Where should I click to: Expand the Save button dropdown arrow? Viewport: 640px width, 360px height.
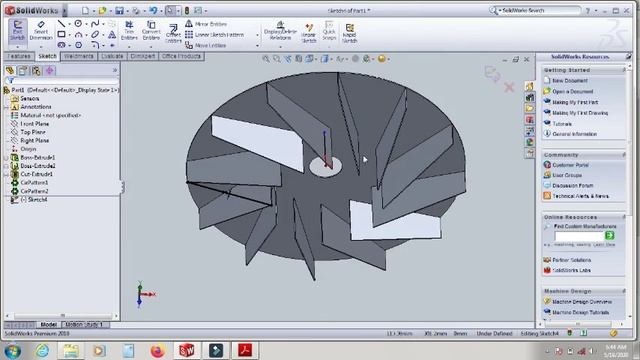coord(127,11)
